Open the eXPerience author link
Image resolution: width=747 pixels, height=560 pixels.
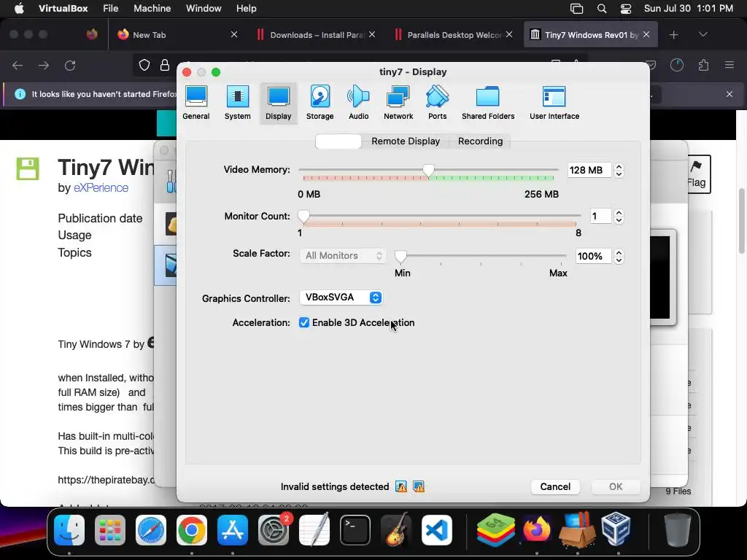[x=101, y=187]
